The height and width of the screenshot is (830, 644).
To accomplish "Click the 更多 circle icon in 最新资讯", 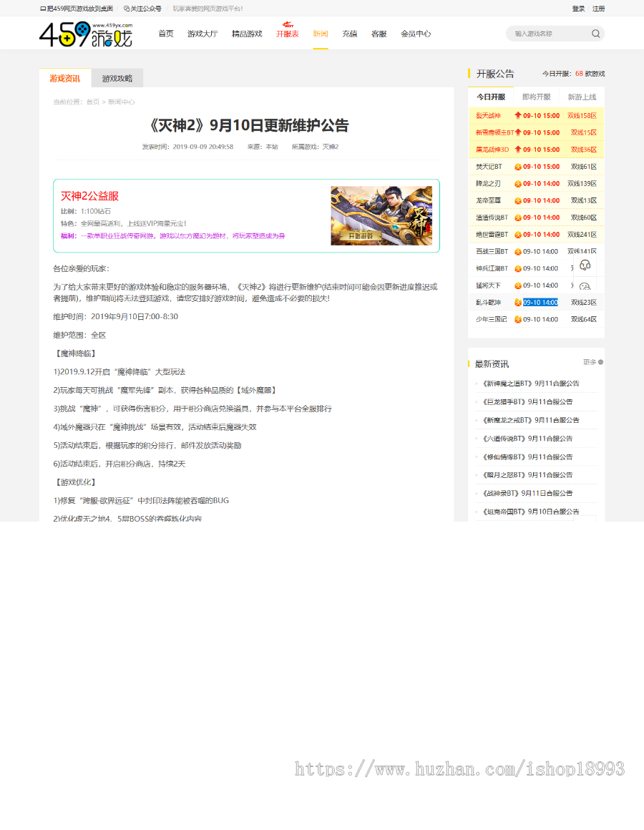I will click(x=600, y=362).
